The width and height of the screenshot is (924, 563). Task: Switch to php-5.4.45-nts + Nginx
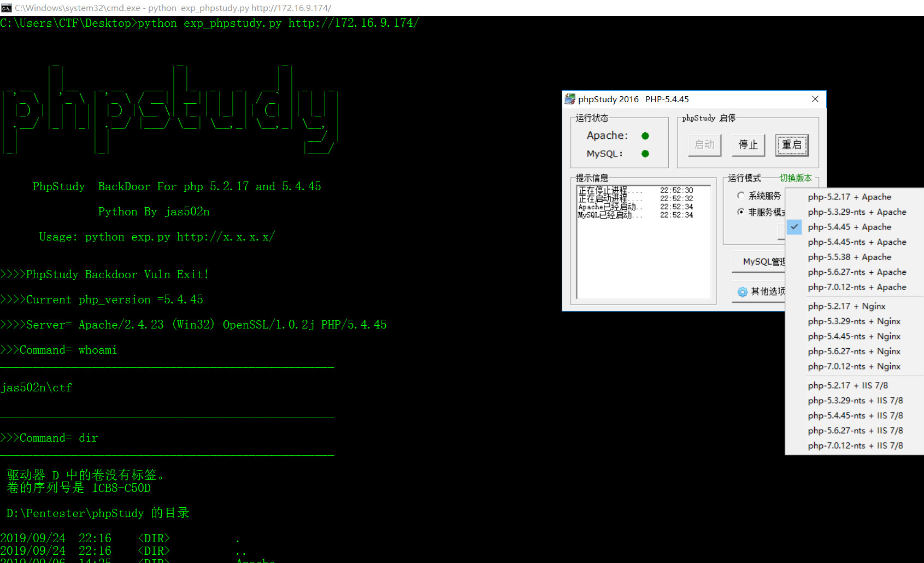tap(855, 336)
